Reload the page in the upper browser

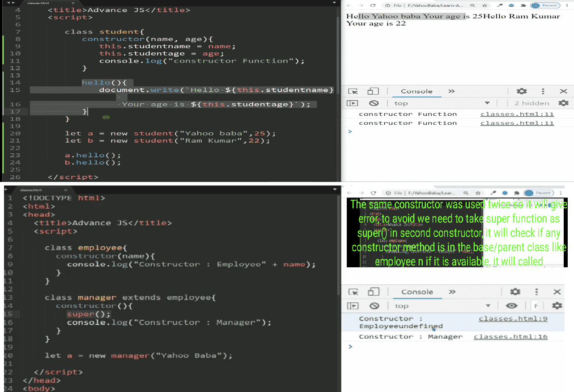373,5
